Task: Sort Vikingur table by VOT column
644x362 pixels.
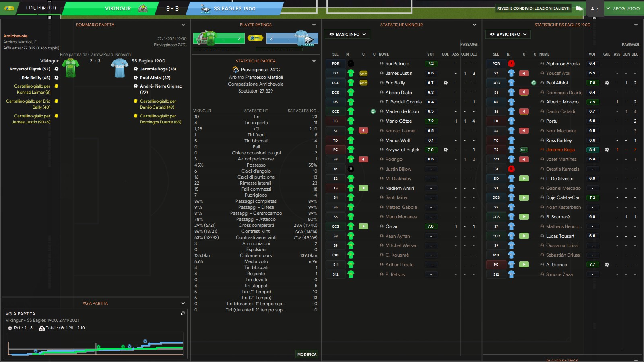Action: 431,54
